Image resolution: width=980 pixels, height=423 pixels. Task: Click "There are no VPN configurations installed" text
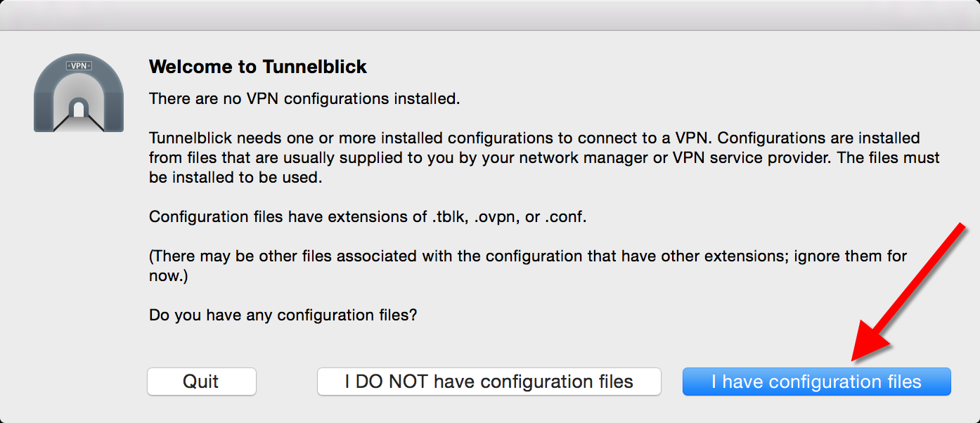(304, 98)
